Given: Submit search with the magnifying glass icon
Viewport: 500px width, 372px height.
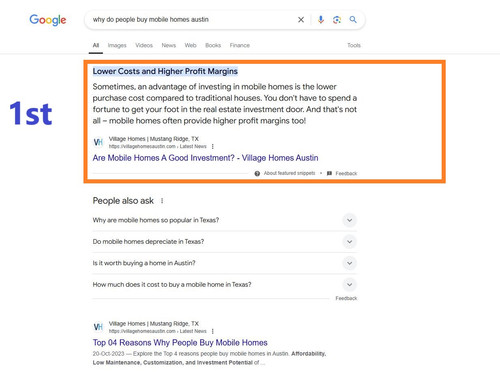Looking at the screenshot, I should 353,20.
